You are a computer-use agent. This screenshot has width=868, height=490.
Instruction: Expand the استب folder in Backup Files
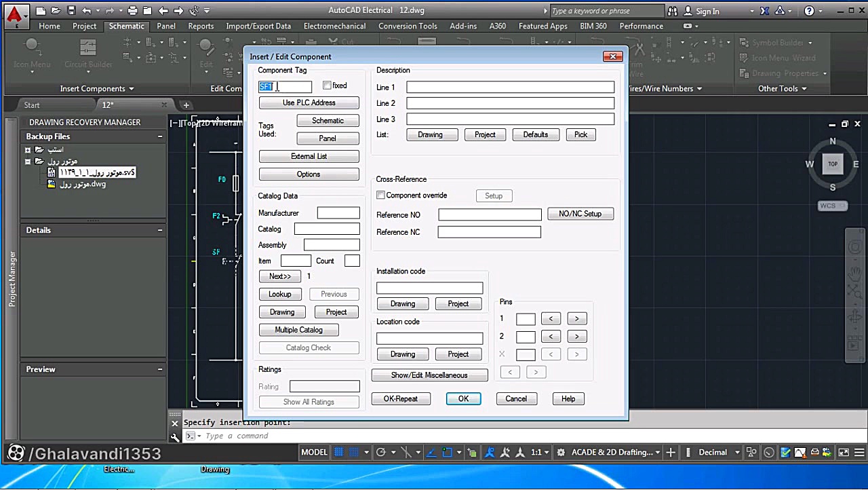click(28, 150)
